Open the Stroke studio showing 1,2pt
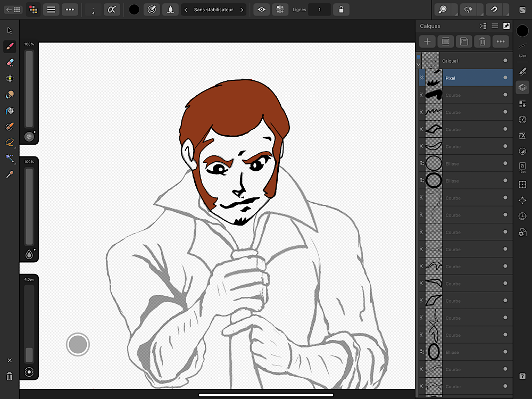The image size is (532, 399). [522, 49]
